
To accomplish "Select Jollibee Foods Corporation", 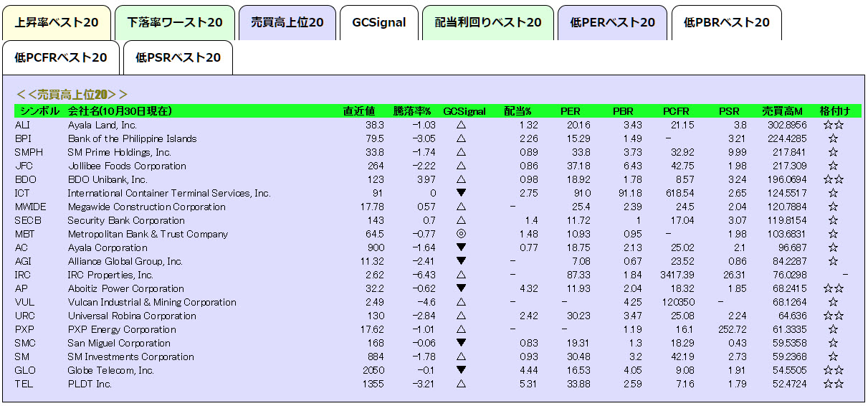I will [x=127, y=166].
